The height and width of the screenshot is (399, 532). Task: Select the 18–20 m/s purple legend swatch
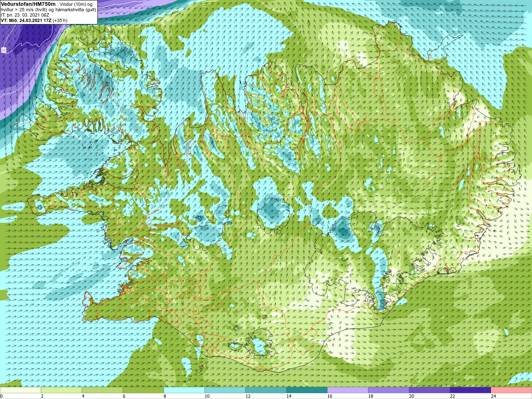[389, 390]
